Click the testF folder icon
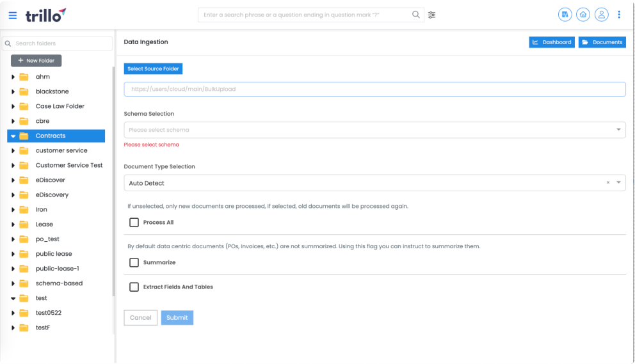This screenshot has height=364, width=635. coord(24,328)
